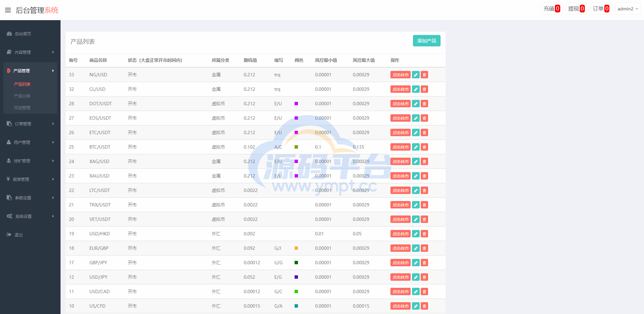Click the dashboard icon beside 后台首页
The image size is (644, 314).
coord(9,34)
